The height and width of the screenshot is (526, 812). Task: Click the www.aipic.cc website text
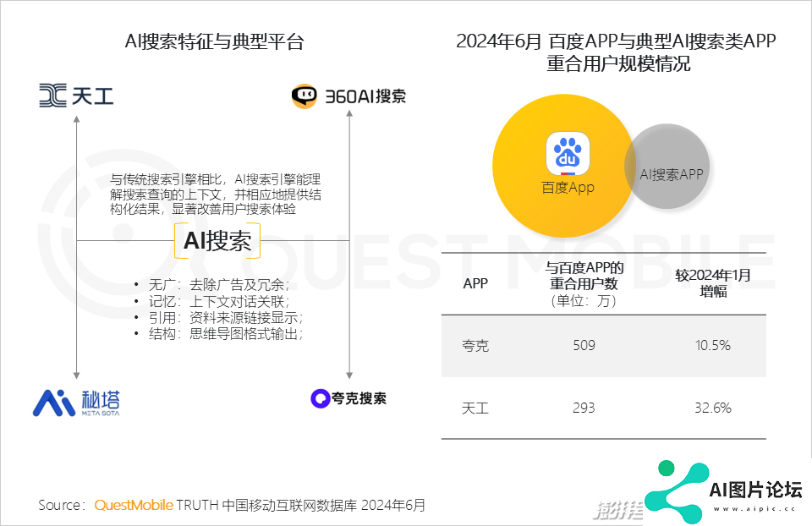[754, 508]
